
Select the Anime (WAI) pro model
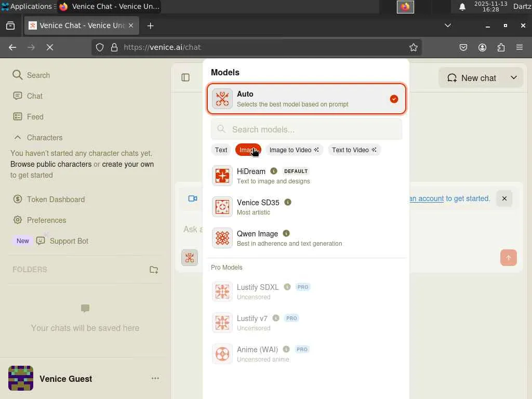(x=306, y=354)
